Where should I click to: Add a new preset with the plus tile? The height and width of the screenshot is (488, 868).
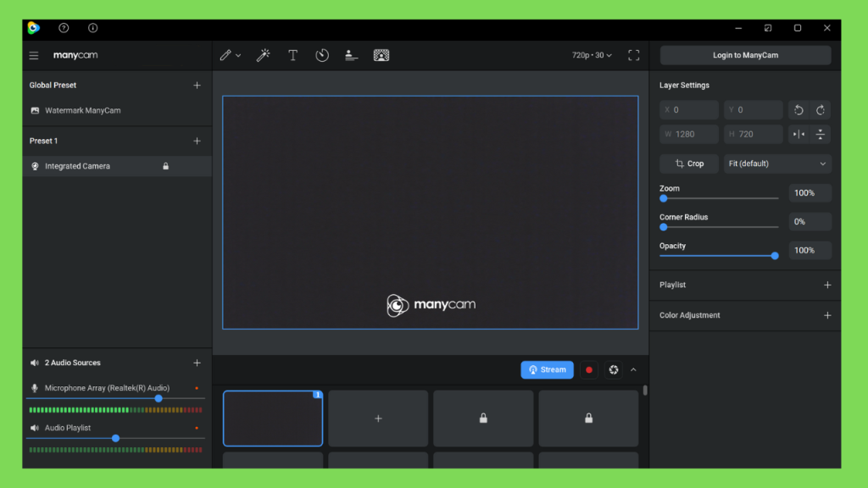pyautogui.click(x=378, y=419)
